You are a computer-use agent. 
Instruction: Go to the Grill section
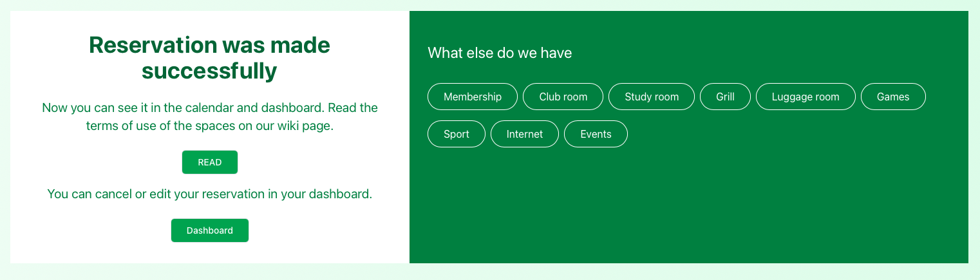pyautogui.click(x=725, y=97)
